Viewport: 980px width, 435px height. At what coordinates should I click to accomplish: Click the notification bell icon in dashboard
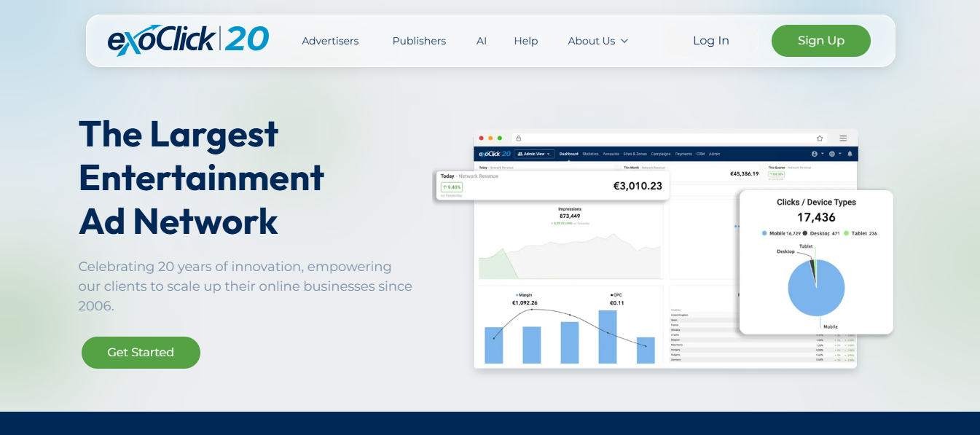850,154
